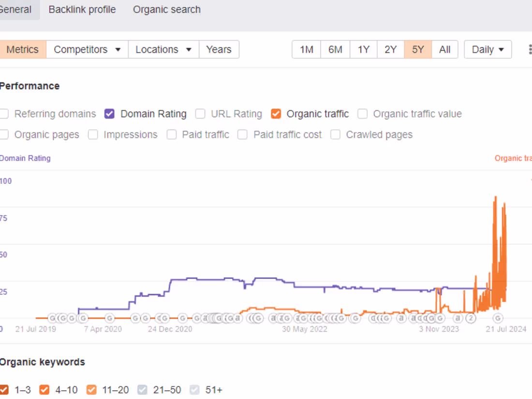Switch to the Backlink profile tab
The height and width of the screenshot is (399, 532).
point(82,10)
